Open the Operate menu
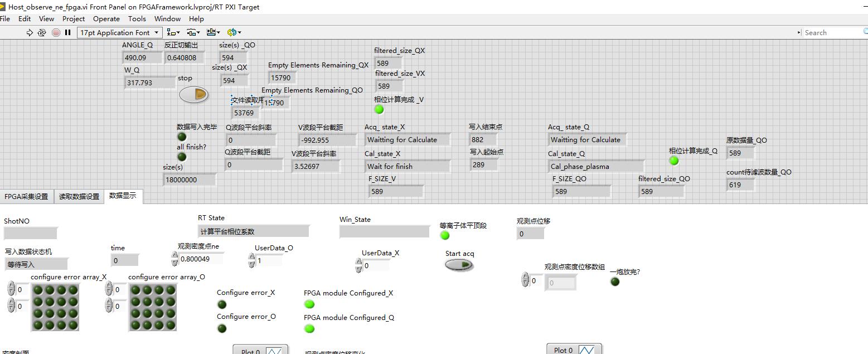The width and height of the screenshot is (868, 354). coord(106,18)
